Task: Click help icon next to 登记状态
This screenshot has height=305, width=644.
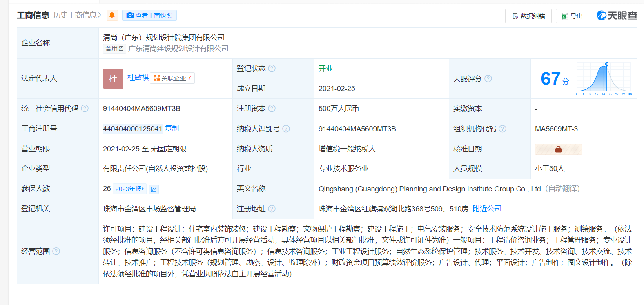Action: click(272, 69)
